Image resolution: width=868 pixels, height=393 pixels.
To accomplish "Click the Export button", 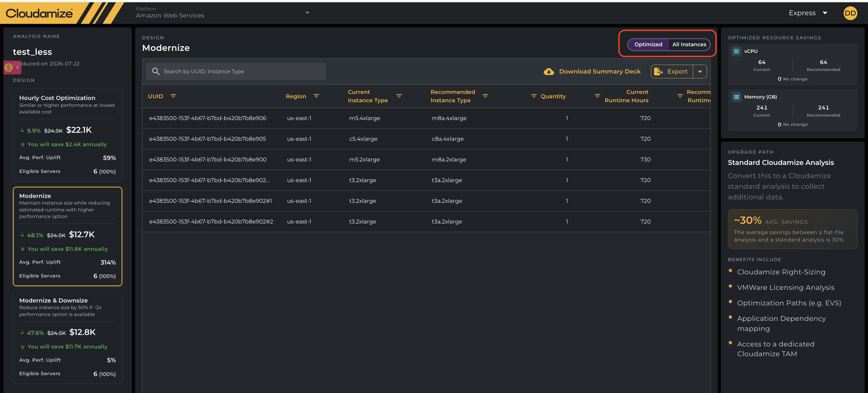I will pyautogui.click(x=672, y=72).
